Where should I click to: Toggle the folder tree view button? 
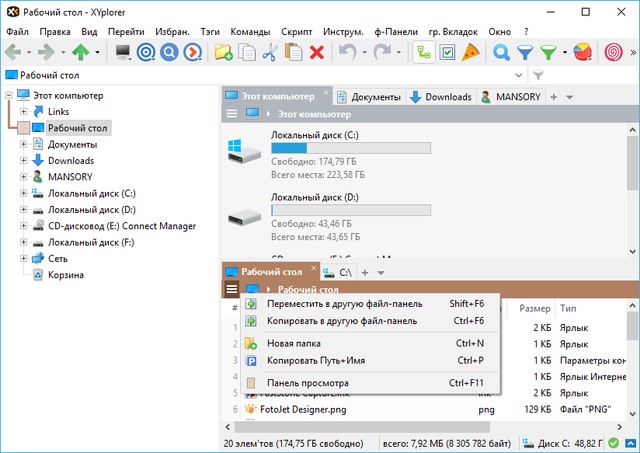click(x=424, y=51)
